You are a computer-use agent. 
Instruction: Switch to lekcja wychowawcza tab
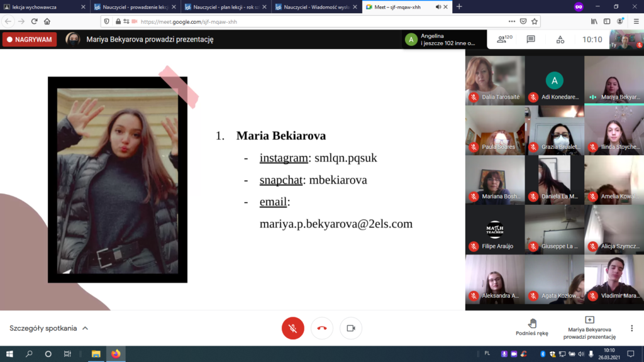(x=41, y=6)
